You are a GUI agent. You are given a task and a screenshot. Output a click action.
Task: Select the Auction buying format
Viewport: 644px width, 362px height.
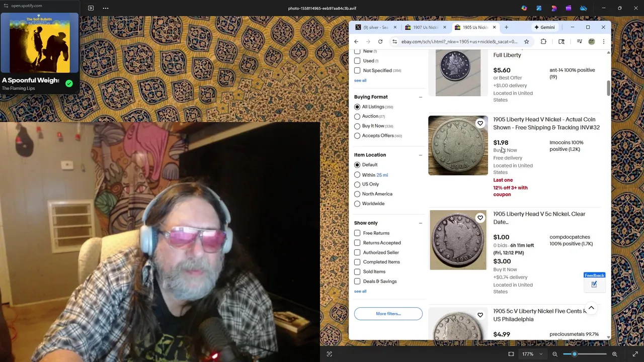(x=357, y=117)
